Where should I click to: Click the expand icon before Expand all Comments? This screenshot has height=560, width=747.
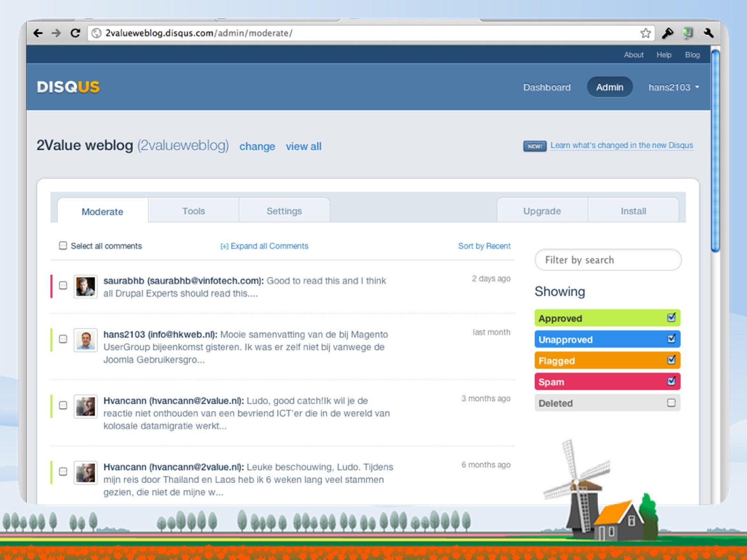(x=224, y=246)
